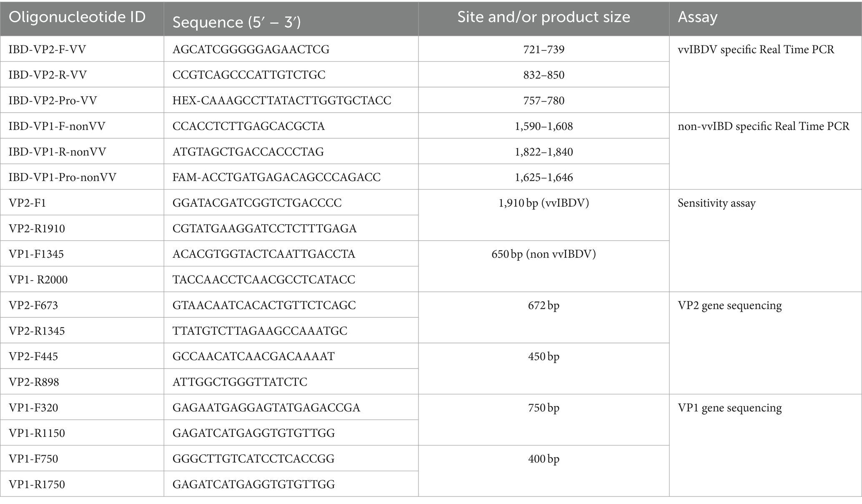Click the 1,590–1,608 site value

click(544, 126)
